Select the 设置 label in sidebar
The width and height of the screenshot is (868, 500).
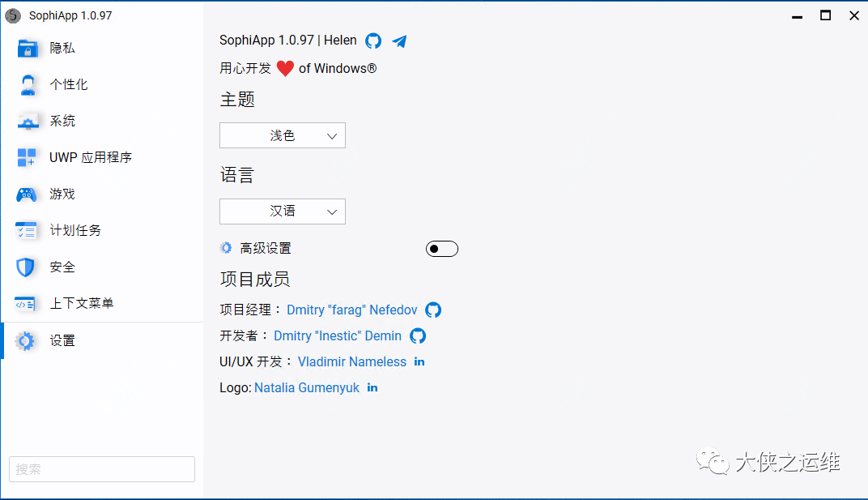(62, 341)
